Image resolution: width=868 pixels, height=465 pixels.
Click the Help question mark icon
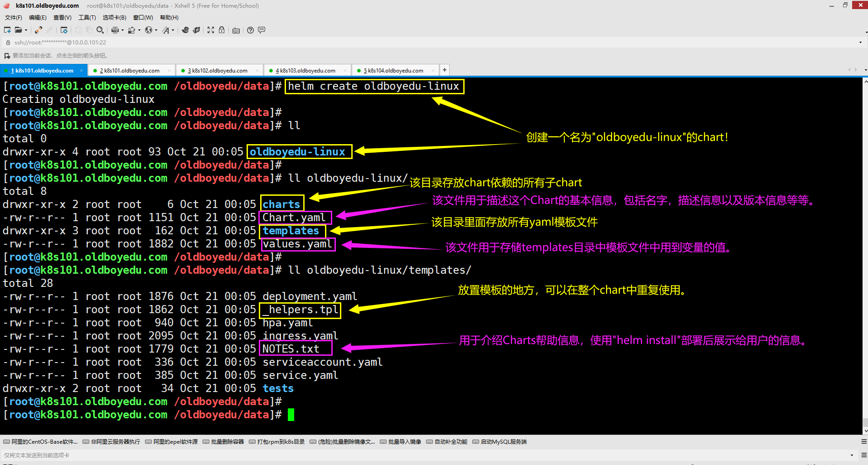pyautogui.click(x=250, y=30)
